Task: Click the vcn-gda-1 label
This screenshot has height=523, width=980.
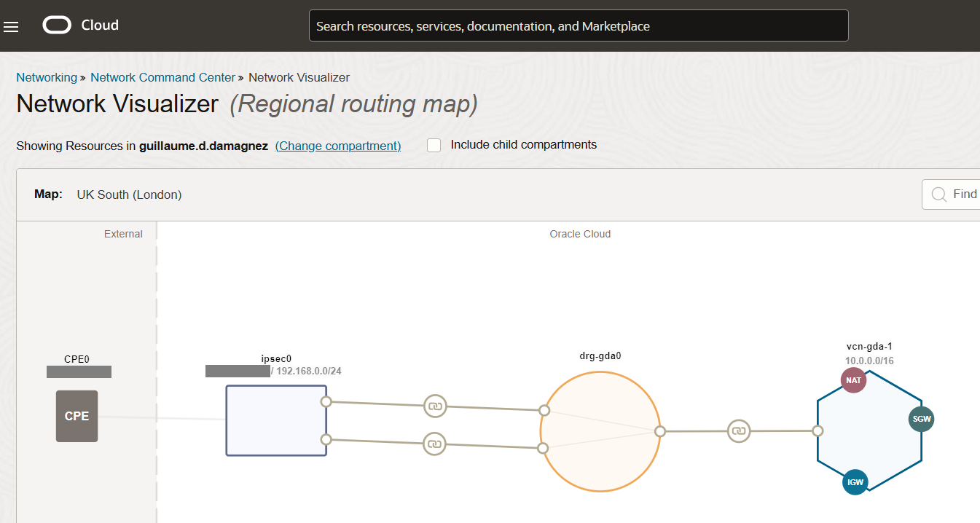Action: pos(869,347)
